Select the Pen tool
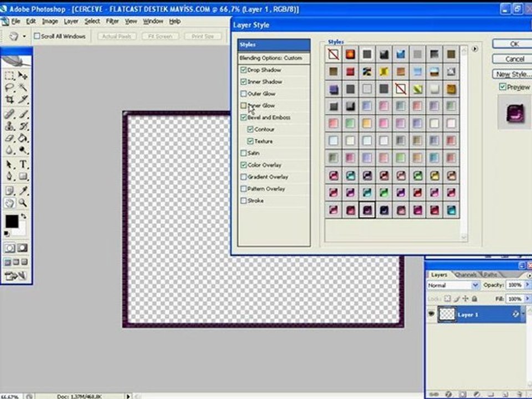 point(9,176)
